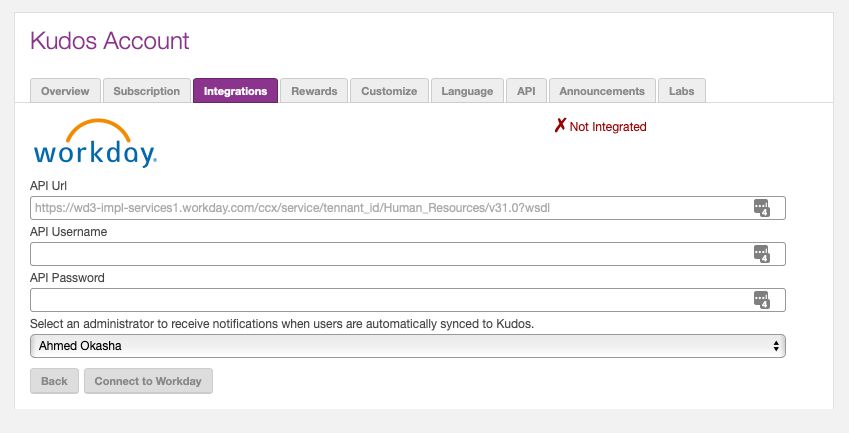The height and width of the screenshot is (433, 849).
Task: Focus the API Password input field
Action: (x=408, y=300)
